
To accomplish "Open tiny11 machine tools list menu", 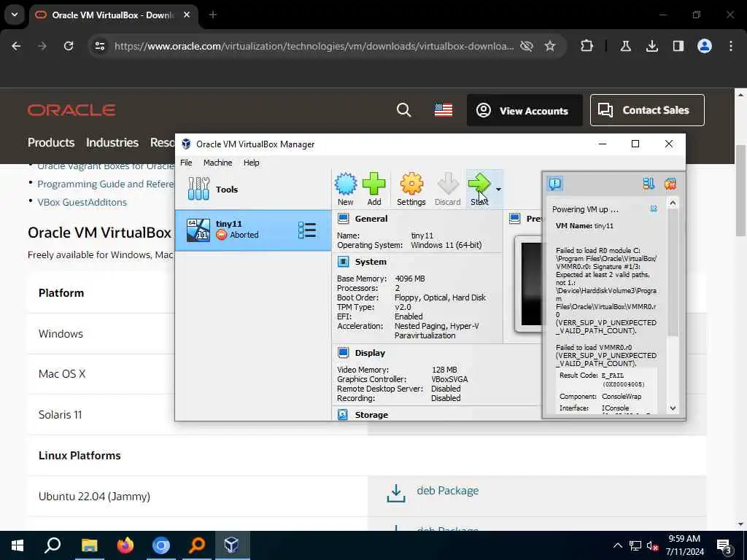I will (x=307, y=230).
